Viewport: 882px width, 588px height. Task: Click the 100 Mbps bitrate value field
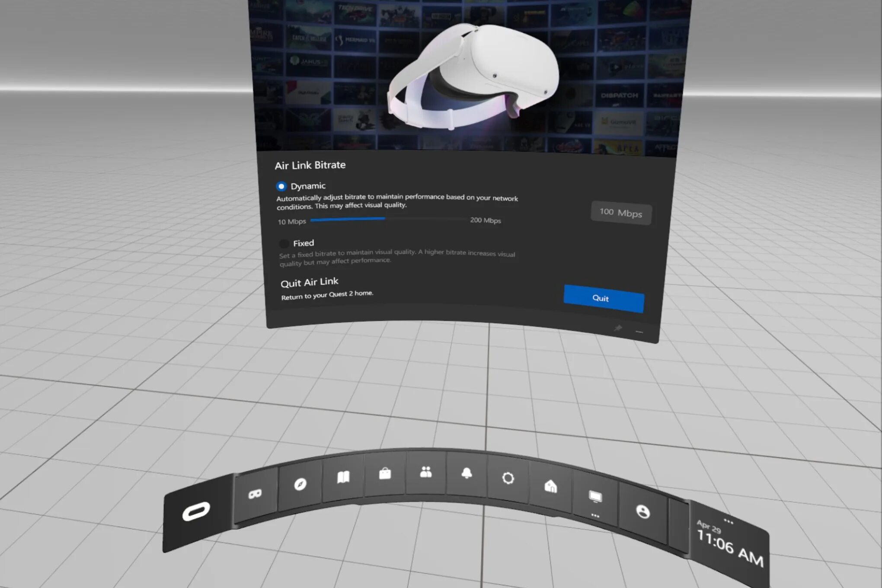tap(620, 213)
